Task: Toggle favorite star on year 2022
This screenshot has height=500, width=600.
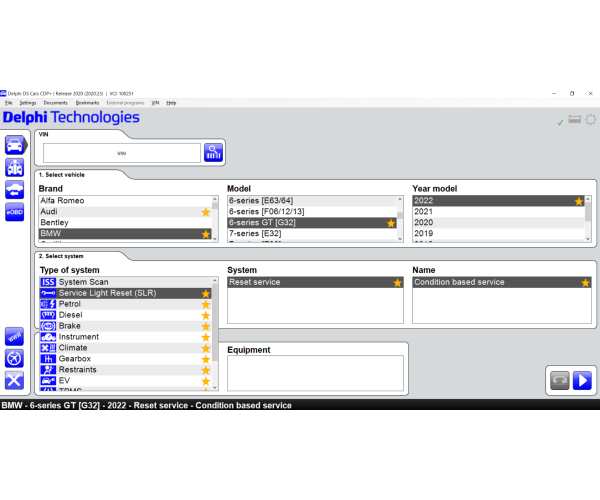Action: (579, 201)
